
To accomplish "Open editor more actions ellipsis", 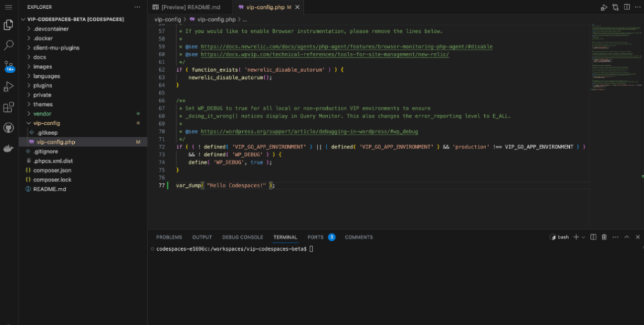I will (x=638, y=7).
